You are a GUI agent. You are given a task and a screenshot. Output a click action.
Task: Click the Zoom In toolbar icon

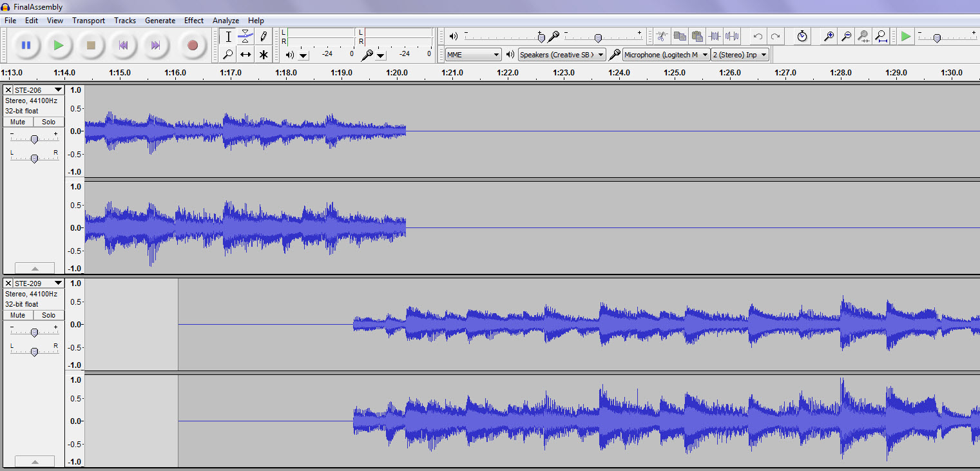[829, 36]
